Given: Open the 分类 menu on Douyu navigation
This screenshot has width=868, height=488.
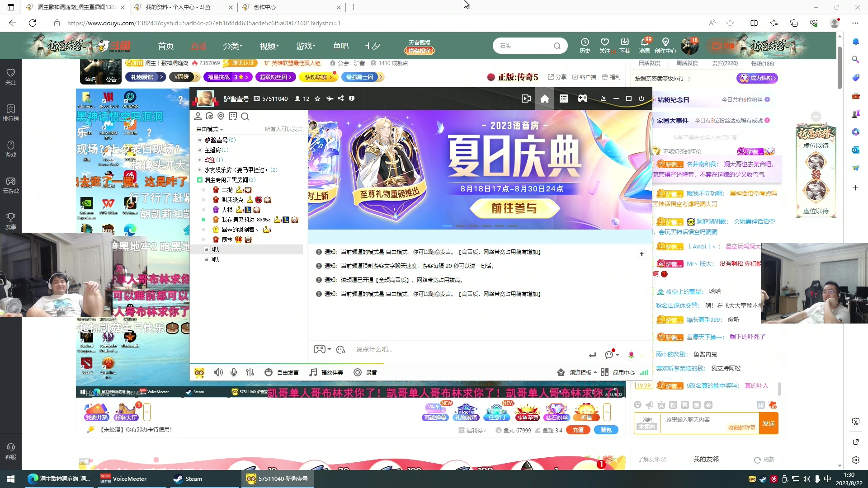Looking at the screenshot, I should pos(232,46).
